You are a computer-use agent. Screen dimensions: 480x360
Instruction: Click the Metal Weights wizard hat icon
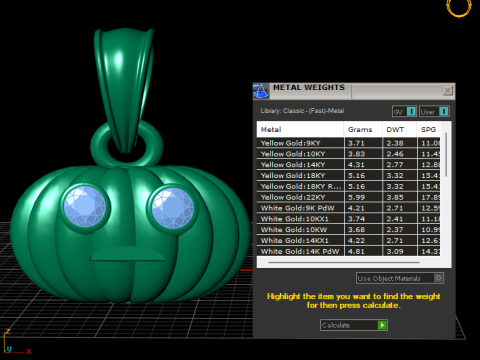tap(261, 91)
